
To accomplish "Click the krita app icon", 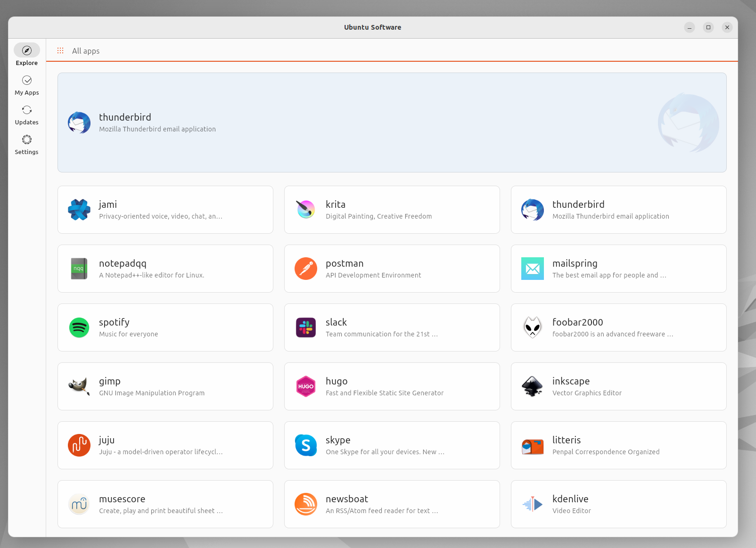I will [x=306, y=210].
